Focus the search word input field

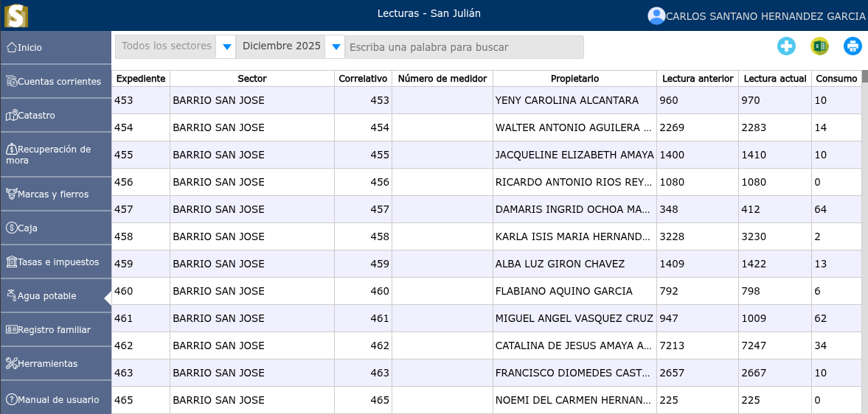click(x=465, y=47)
